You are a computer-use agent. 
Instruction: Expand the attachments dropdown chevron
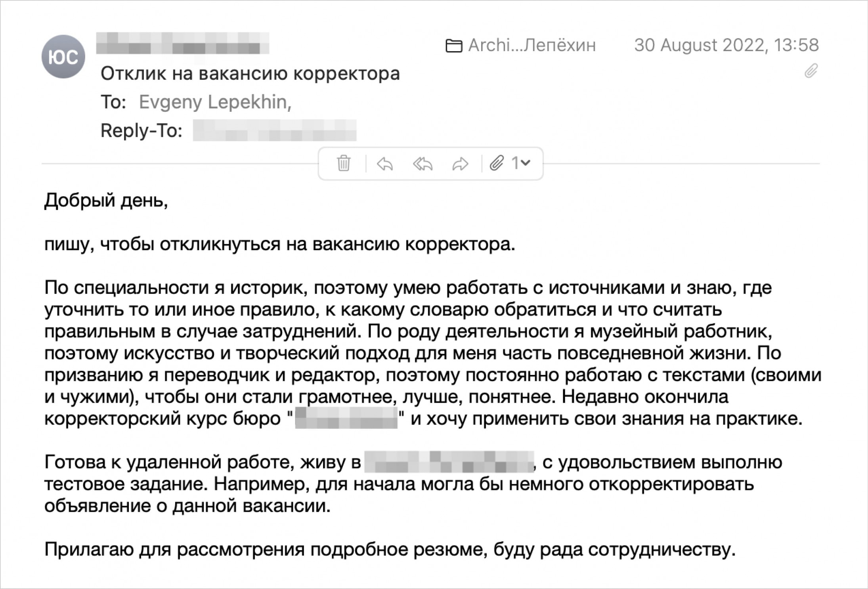coord(525,163)
